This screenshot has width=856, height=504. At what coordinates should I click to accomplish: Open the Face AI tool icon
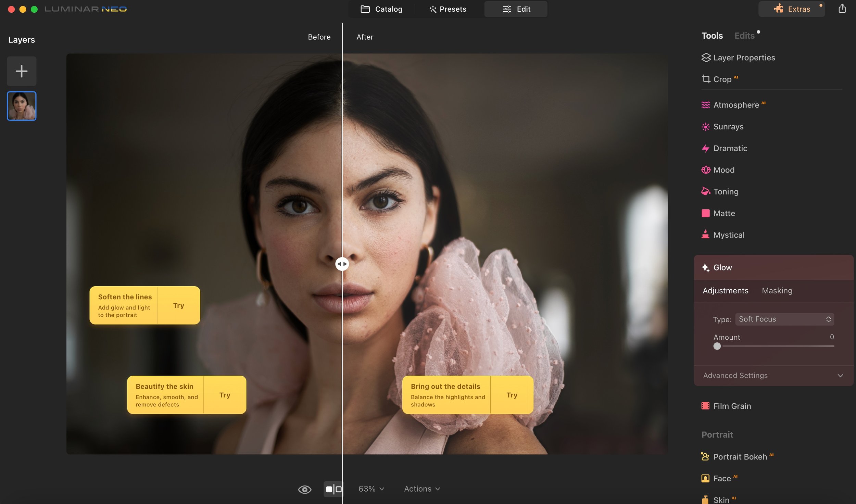tap(705, 478)
